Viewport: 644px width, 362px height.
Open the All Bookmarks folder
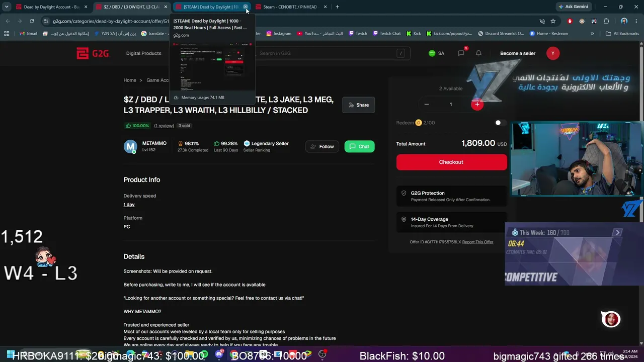coord(622,34)
